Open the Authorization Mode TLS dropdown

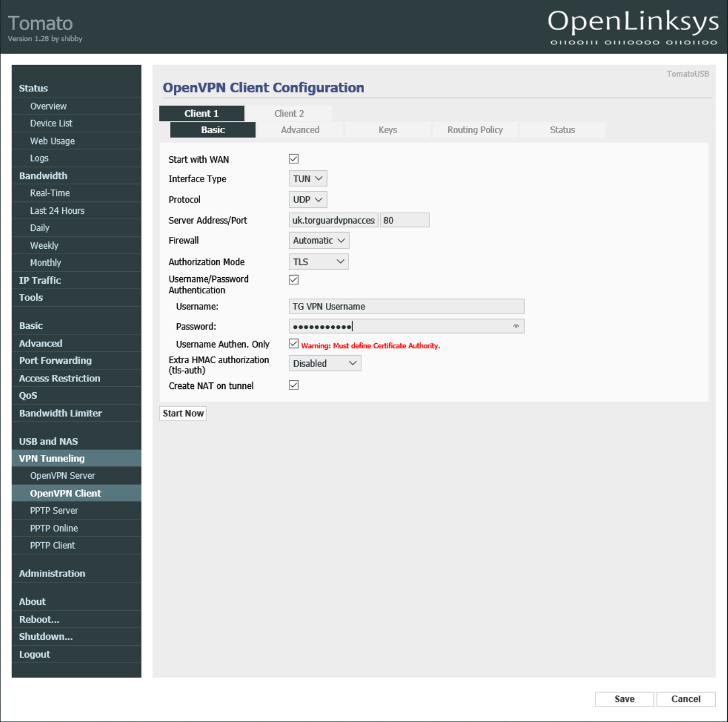pyautogui.click(x=318, y=262)
